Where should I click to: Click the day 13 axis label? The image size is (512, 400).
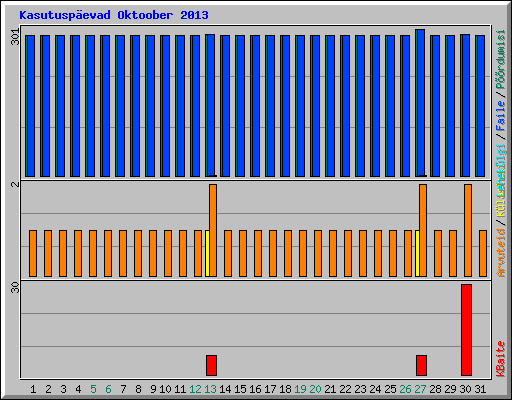[210, 389]
